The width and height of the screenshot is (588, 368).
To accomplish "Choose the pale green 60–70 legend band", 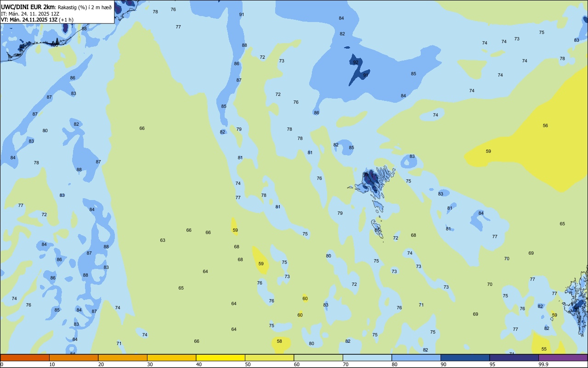I will click(x=318, y=357).
